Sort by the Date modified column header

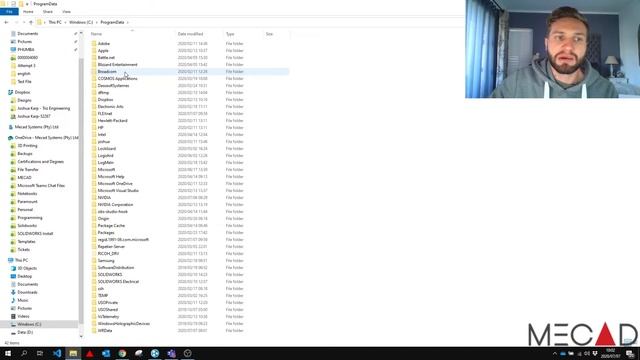[x=190, y=34]
